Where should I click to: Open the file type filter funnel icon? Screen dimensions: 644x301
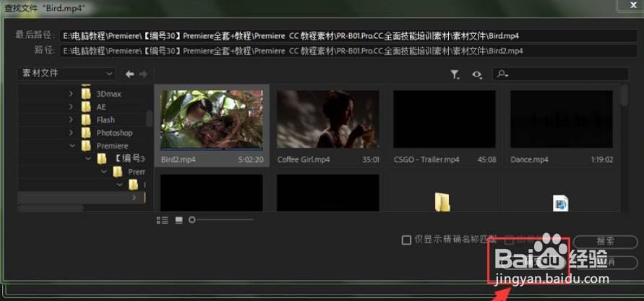click(x=455, y=74)
